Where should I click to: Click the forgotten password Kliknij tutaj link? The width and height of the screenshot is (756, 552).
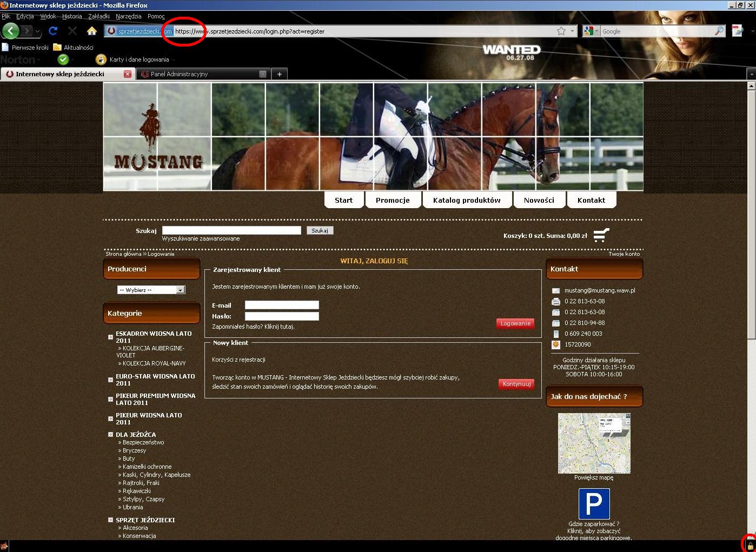click(279, 327)
